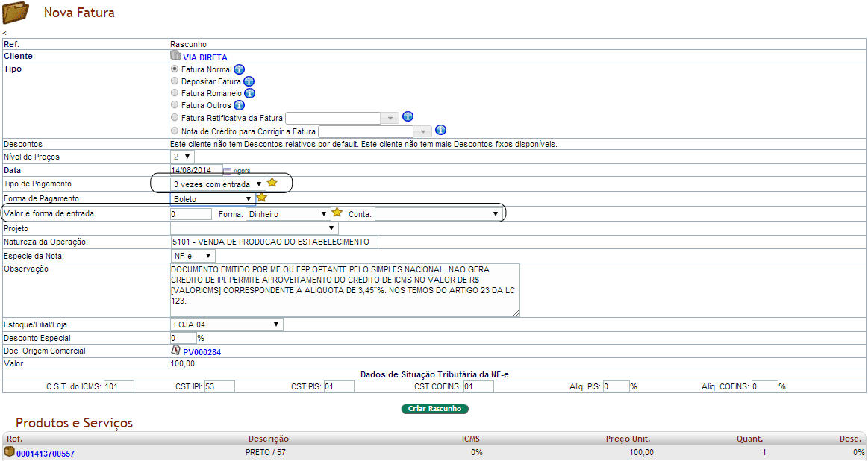
Task: Open the VIA DIRETA client link
Action: pos(204,57)
